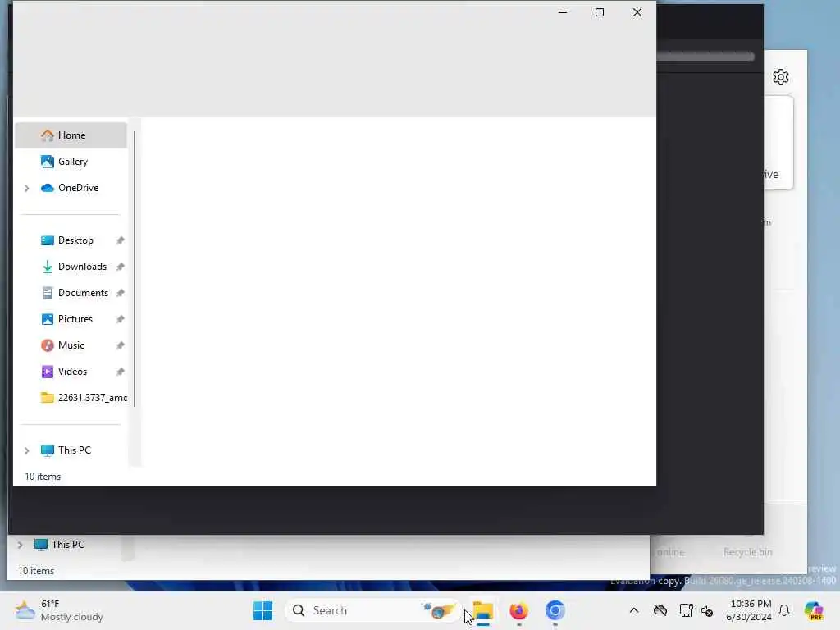Click the pin icon next to Music
Viewport: 840px width, 630px height.
(x=120, y=345)
